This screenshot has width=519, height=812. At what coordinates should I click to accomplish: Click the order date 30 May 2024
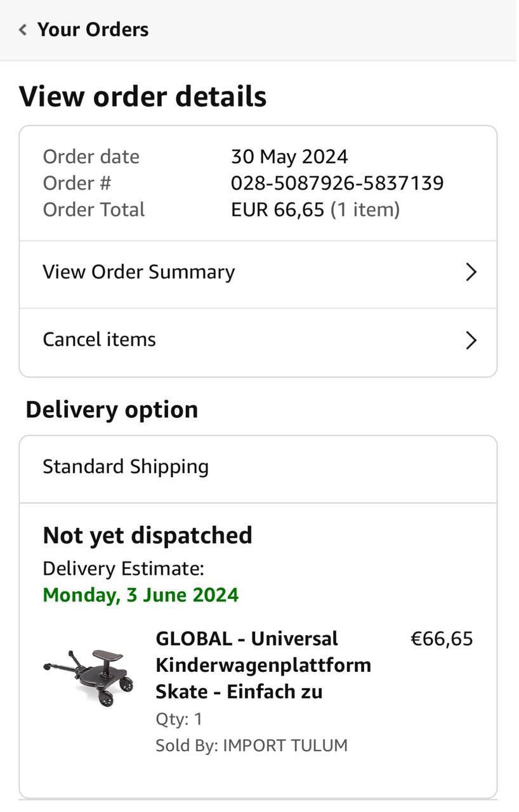pyautogui.click(x=289, y=157)
